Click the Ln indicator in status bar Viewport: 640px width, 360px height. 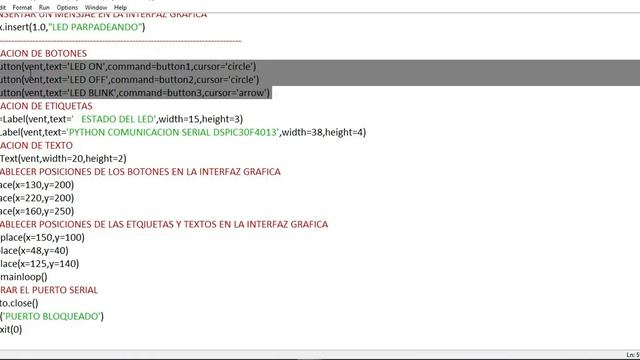coord(633,355)
